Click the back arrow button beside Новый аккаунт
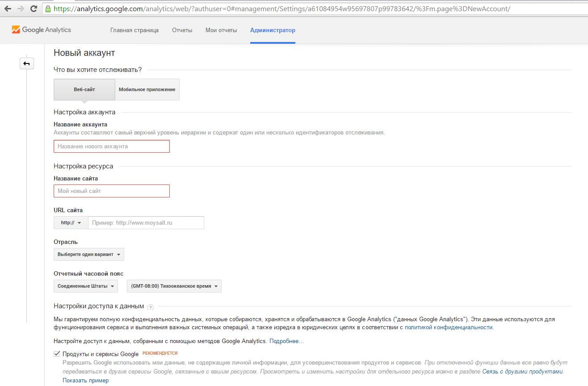This screenshot has height=386, width=588. click(27, 63)
